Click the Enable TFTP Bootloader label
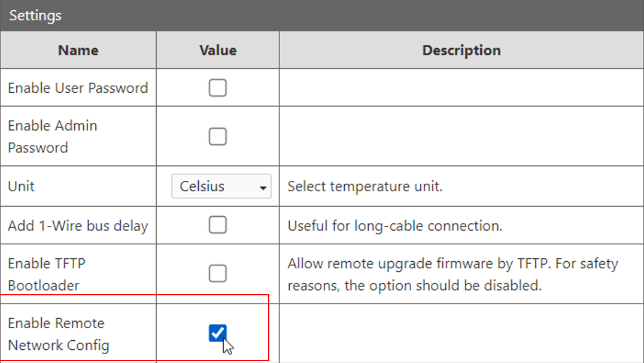Viewport: 644px width, 363px height. (x=47, y=274)
